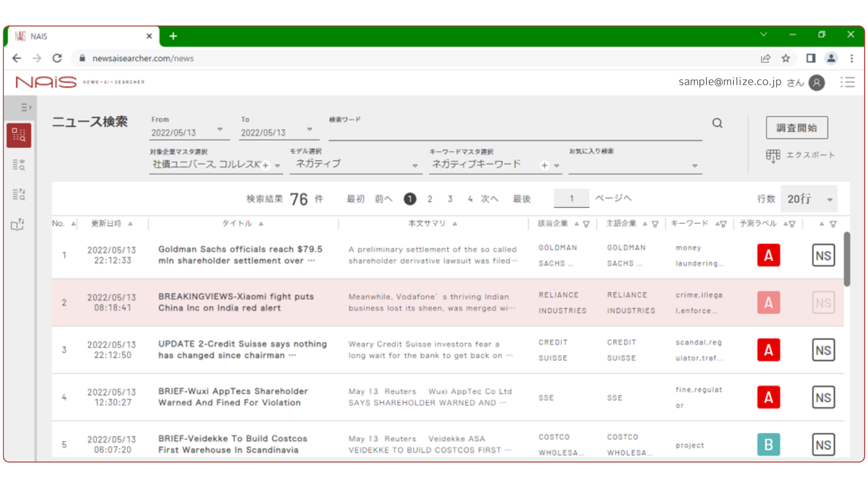This screenshot has height=488, width=868.
Task: Go to 最後 last page
Action: click(522, 199)
